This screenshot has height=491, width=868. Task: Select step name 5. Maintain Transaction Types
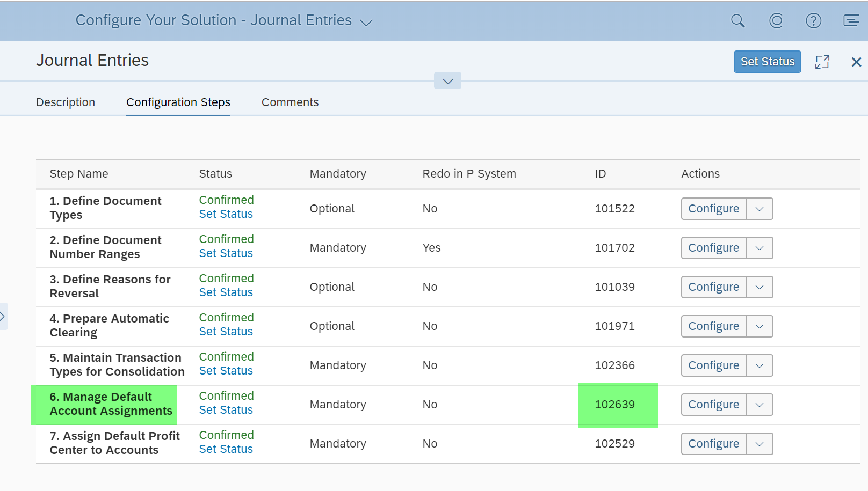tap(117, 365)
